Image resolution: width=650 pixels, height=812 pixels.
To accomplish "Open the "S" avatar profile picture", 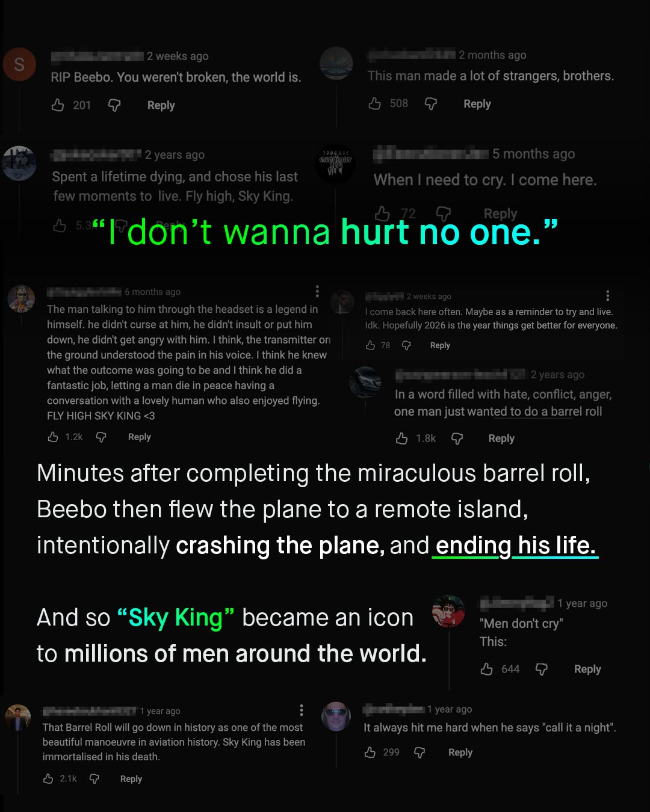I will tap(20, 64).
